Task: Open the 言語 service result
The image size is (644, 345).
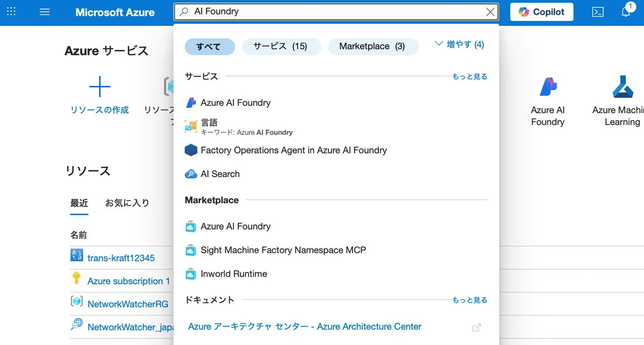Action: point(209,123)
